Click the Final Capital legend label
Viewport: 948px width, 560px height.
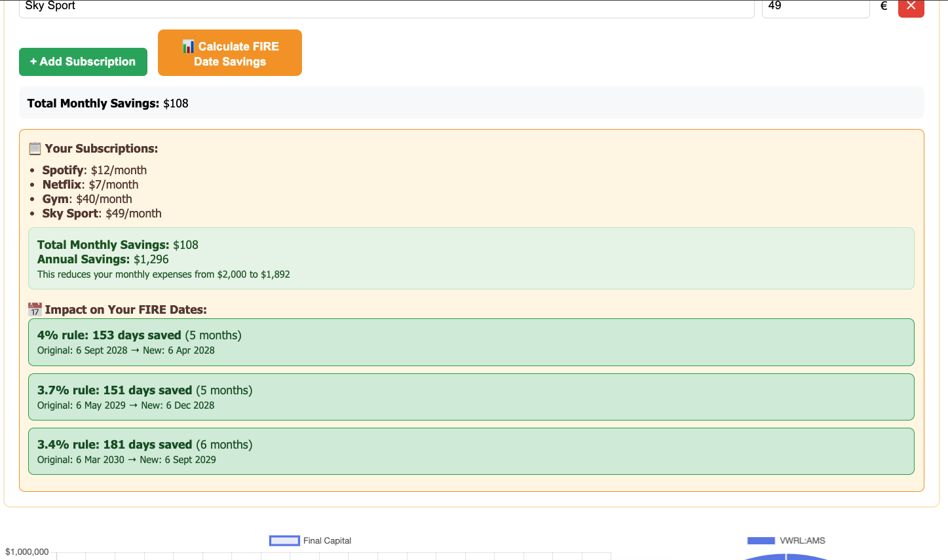pos(327,540)
